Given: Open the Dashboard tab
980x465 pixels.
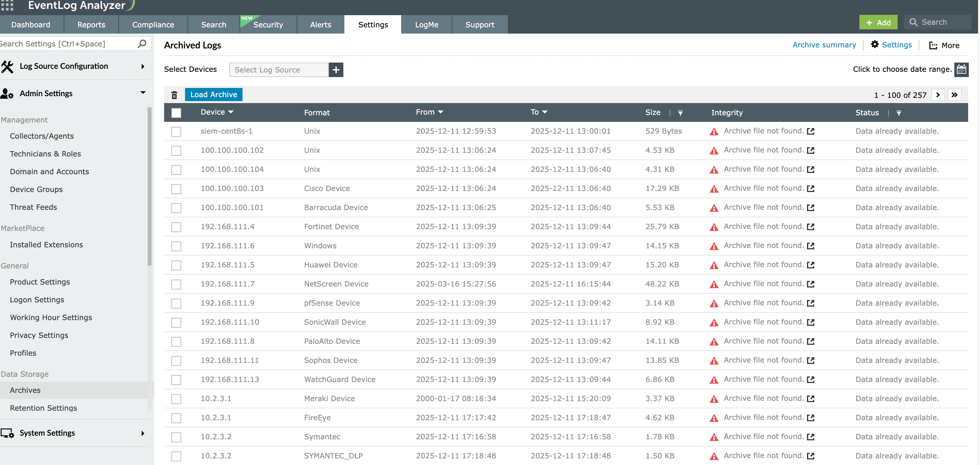Looking at the screenshot, I should pyautogui.click(x=31, y=24).
